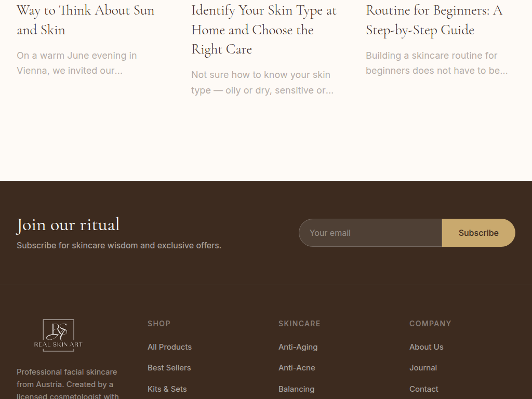532x399 pixels.
Task: Open Routine for Beginners guide title
Action: click(434, 20)
